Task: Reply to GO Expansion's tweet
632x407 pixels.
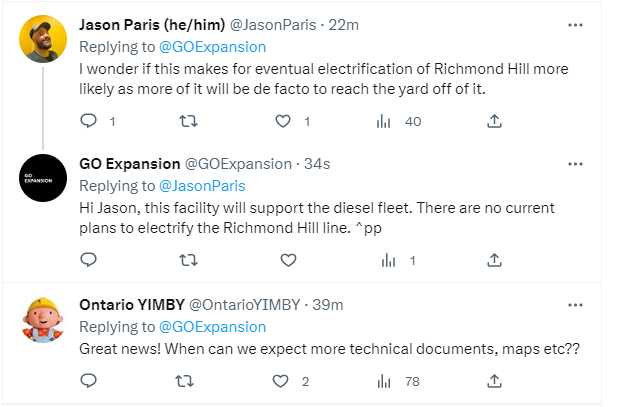Action: tap(88, 260)
